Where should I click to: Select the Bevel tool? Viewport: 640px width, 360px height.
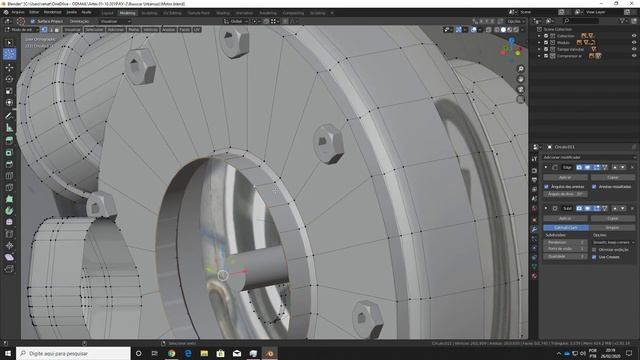(9, 164)
